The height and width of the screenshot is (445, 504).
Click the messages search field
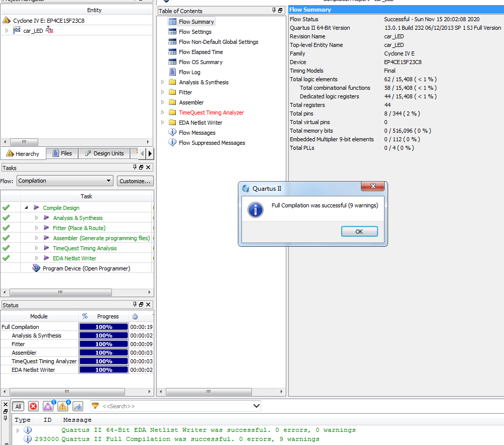[x=176, y=406]
